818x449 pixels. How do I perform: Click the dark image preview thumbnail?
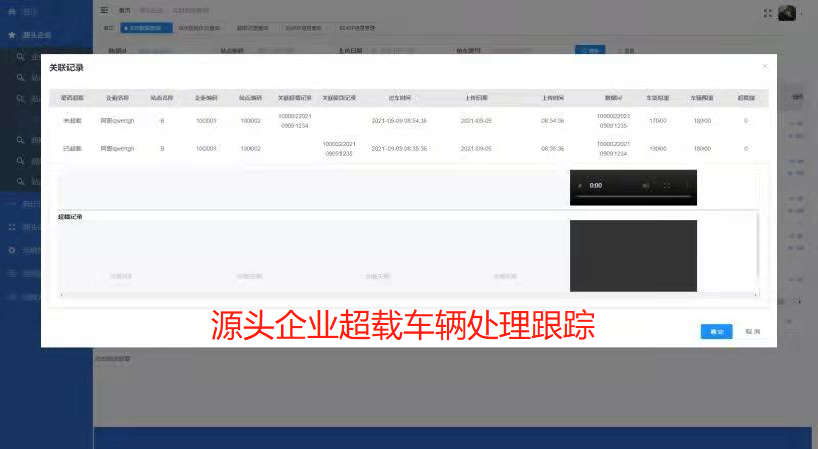click(633, 255)
